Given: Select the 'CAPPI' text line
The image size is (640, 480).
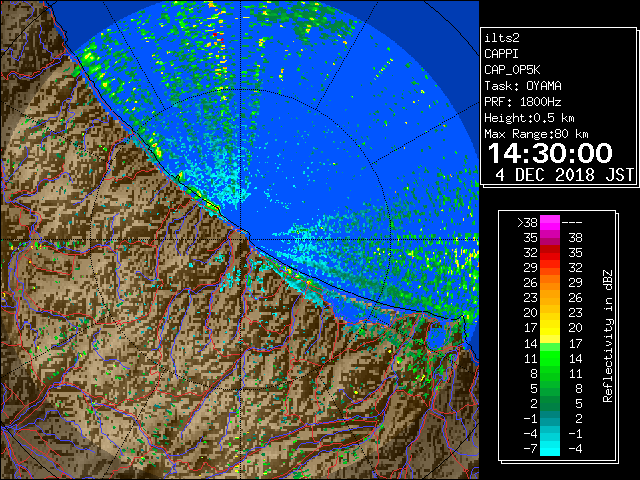Looking at the screenshot, I should tap(501, 54).
